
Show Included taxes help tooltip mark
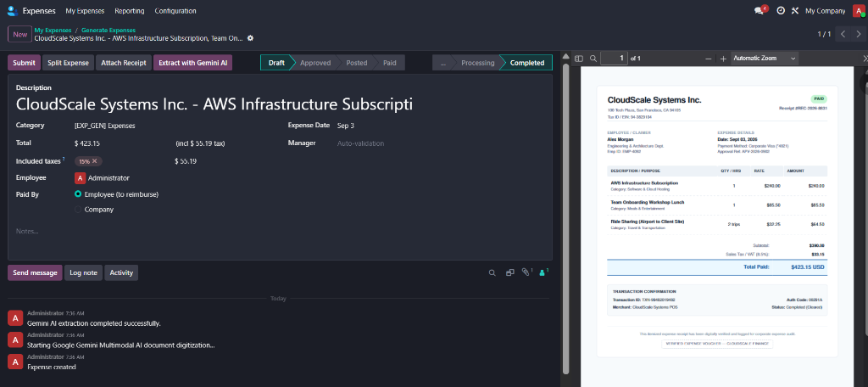(x=63, y=159)
